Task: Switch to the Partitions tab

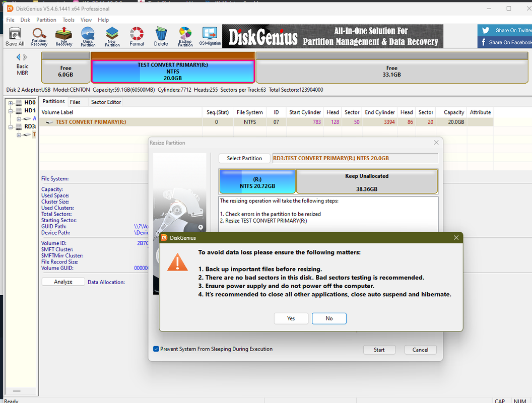Action: coord(53,101)
